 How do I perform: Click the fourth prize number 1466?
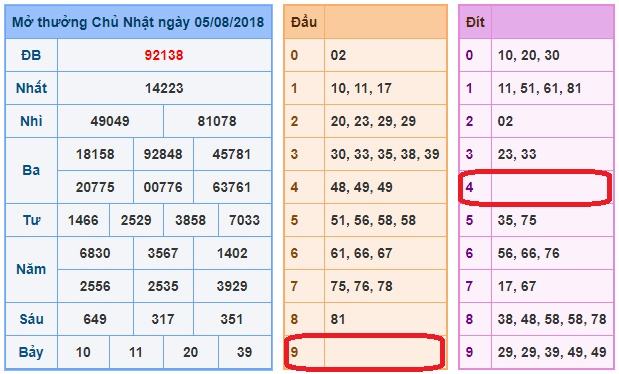coord(83,220)
